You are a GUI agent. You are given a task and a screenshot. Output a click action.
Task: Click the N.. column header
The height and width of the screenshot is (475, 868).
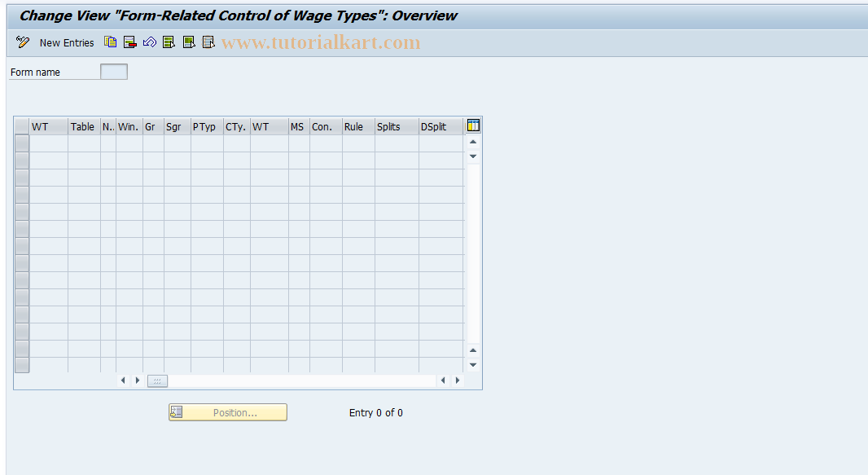pos(108,127)
